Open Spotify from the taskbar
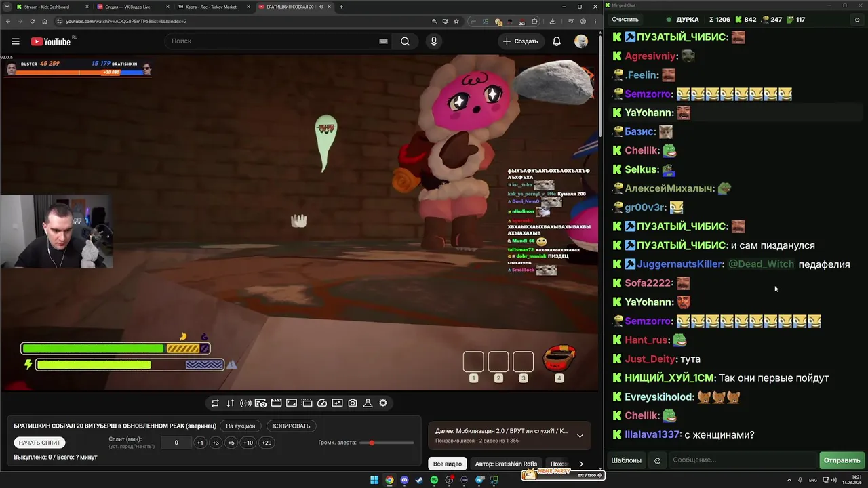Viewport: 868px width, 488px height. click(434, 481)
